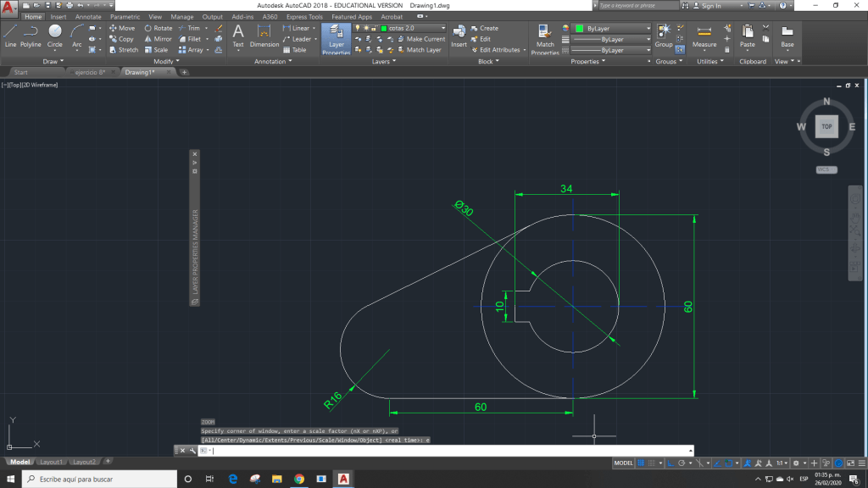Screen dimensions: 868x488
Task: Expand the ByLayer object color dropdown
Action: (x=610, y=28)
